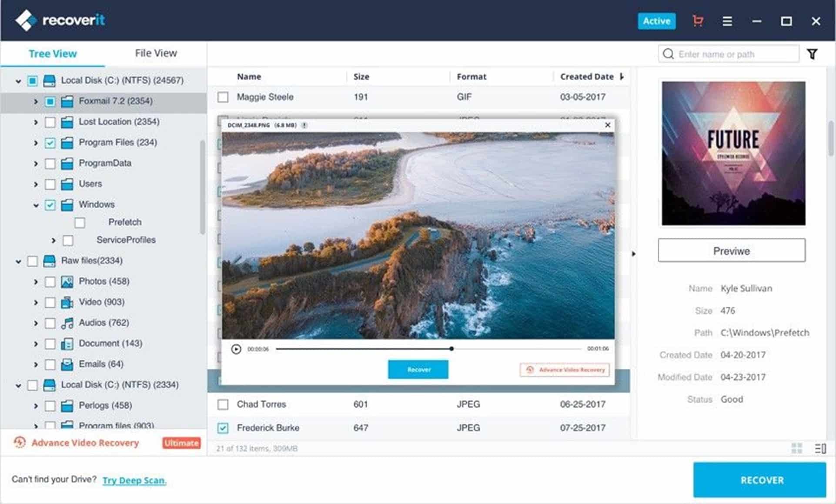The height and width of the screenshot is (504, 836).
Task: Open the hamburger menu icon
Action: 727,21
